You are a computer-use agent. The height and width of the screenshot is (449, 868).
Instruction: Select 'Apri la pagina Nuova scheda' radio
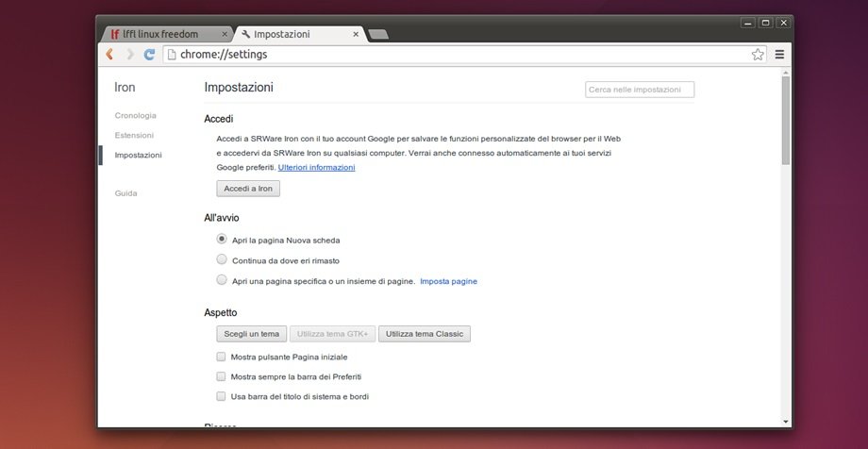pyautogui.click(x=222, y=240)
